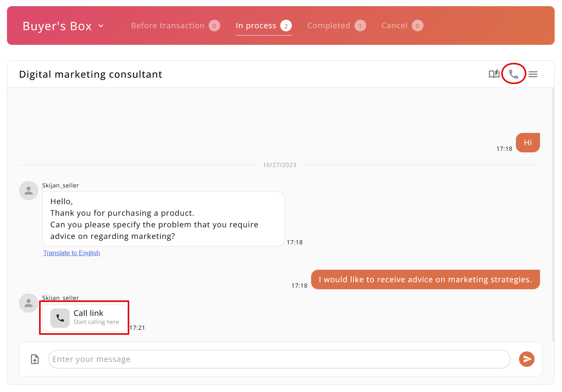This screenshot has width=562, height=392.
Task: Click the Start calling here subtitle
Action: pos(96,322)
